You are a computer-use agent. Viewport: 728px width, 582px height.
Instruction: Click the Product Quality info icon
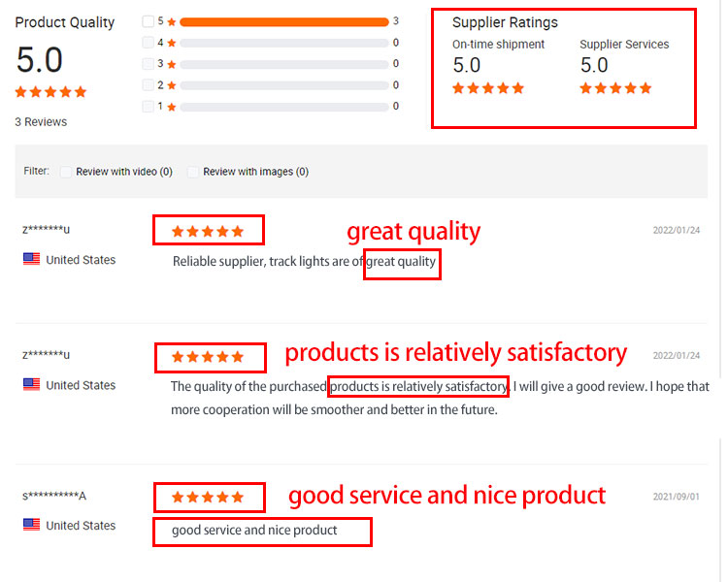point(122,22)
